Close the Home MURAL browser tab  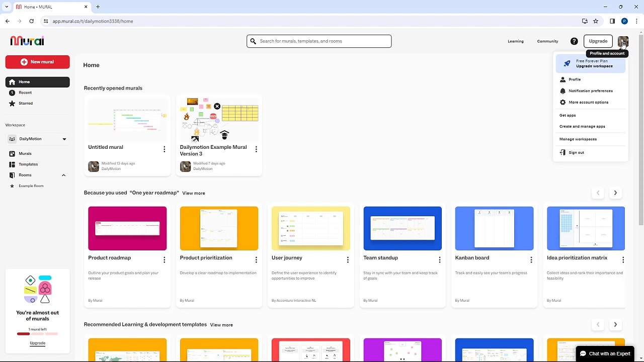(86, 7)
